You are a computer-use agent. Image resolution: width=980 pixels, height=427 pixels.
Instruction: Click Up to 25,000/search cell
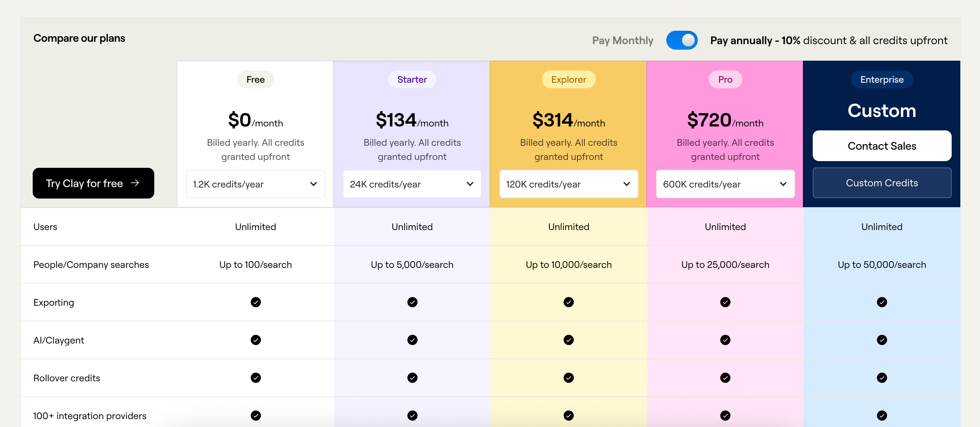point(725,265)
